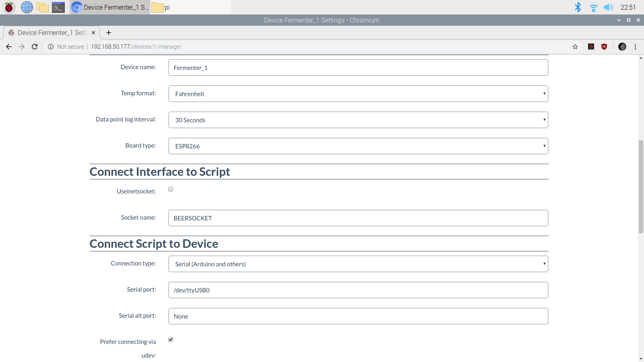Open the Chromium three-dot menu

click(636, 47)
